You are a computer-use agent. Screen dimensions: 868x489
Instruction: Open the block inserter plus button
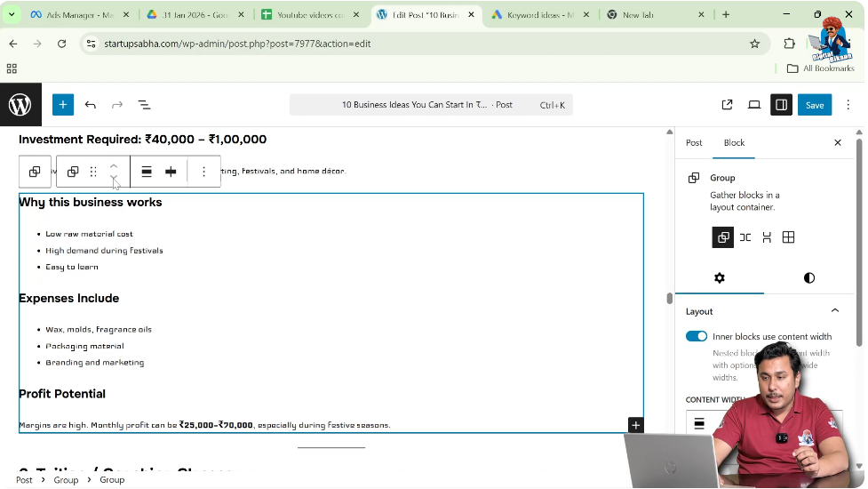click(x=62, y=105)
